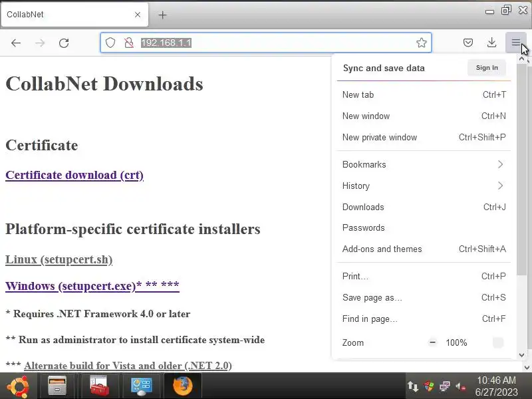Open the Linux (setupcert.sh) link
Screen dimensions: 532x399
pos(59,259)
